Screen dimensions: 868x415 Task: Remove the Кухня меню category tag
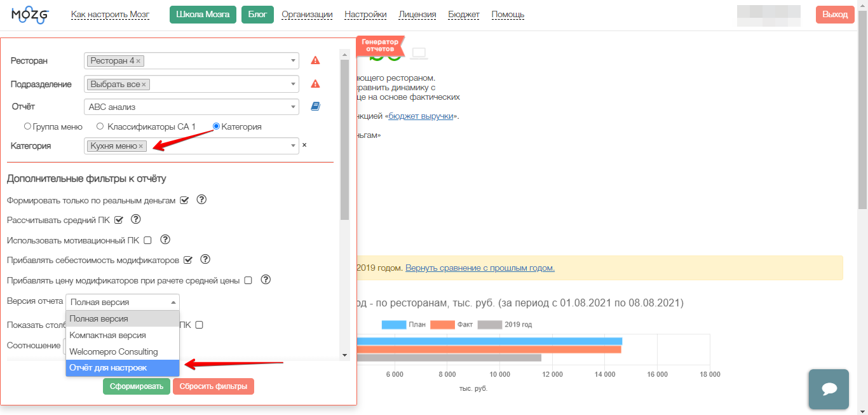(x=141, y=146)
